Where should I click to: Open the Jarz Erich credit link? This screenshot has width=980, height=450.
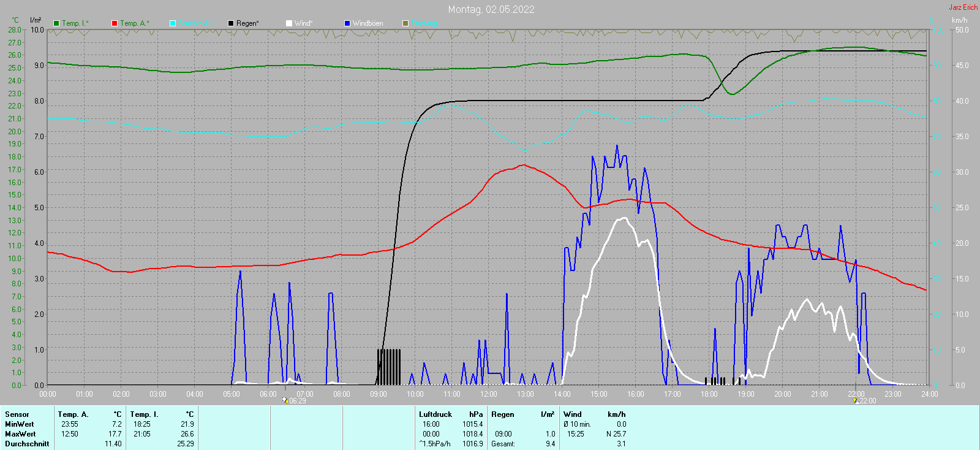963,7
